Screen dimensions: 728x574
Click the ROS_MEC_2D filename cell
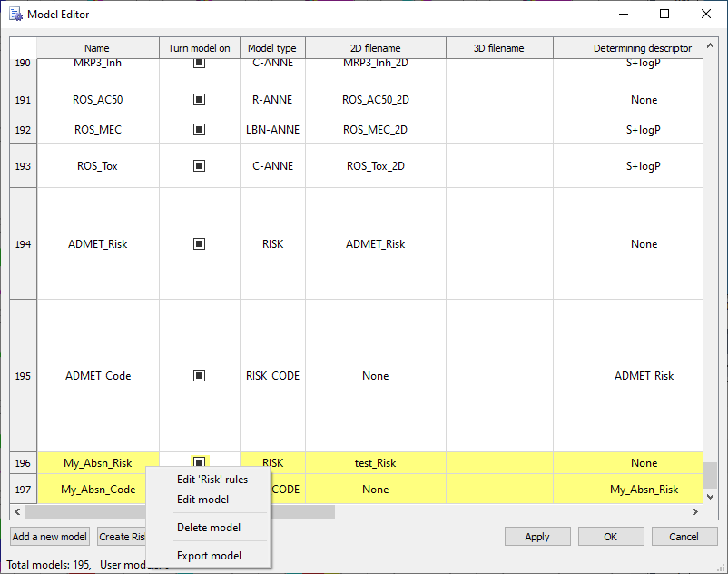click(376, 130)
